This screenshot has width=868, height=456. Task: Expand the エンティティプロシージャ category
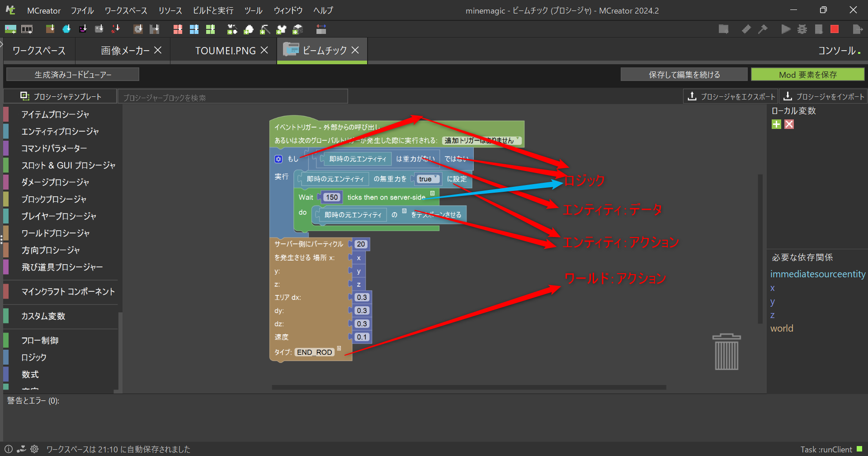tap(60, 132)
